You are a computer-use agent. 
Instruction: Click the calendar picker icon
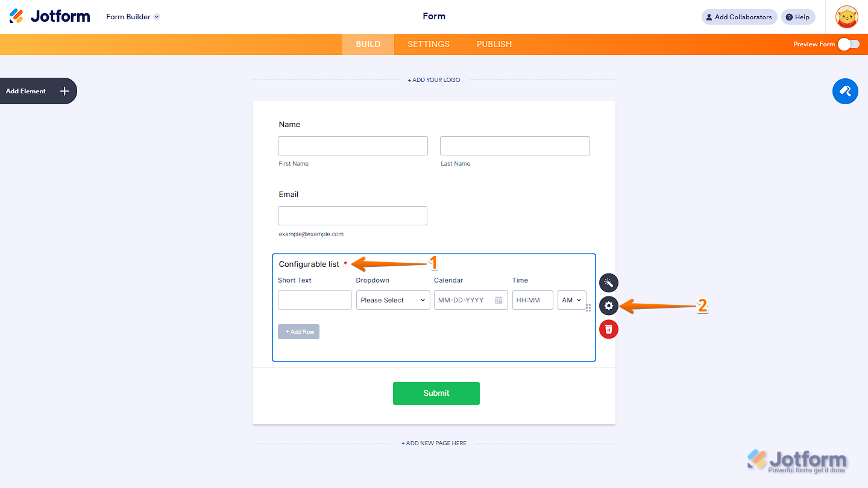point(498,300)
